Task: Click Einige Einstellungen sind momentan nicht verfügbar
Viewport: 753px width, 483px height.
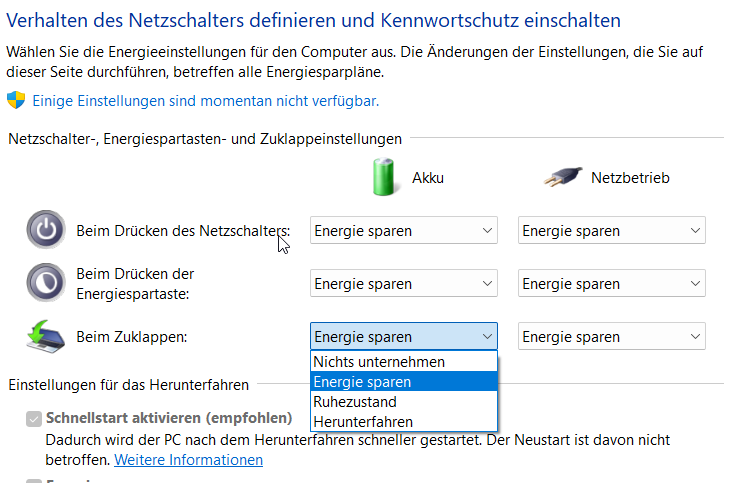Action: point(206,101)
